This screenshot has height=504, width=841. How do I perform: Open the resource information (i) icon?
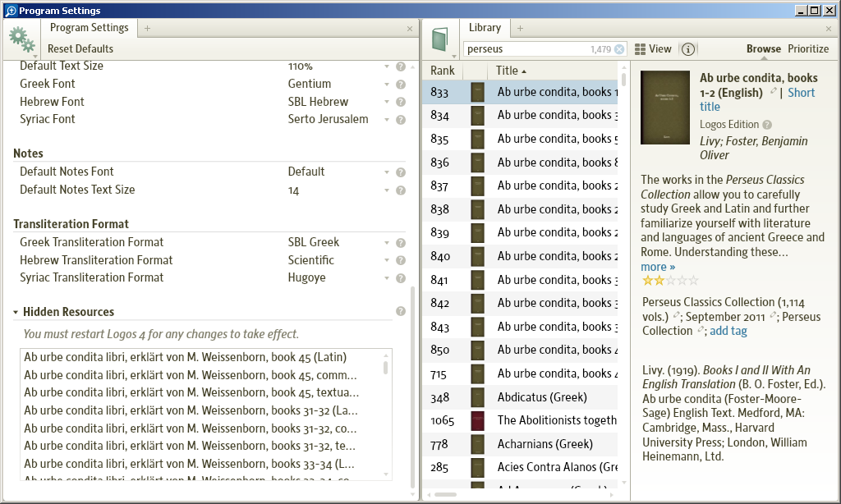(688, 49)
